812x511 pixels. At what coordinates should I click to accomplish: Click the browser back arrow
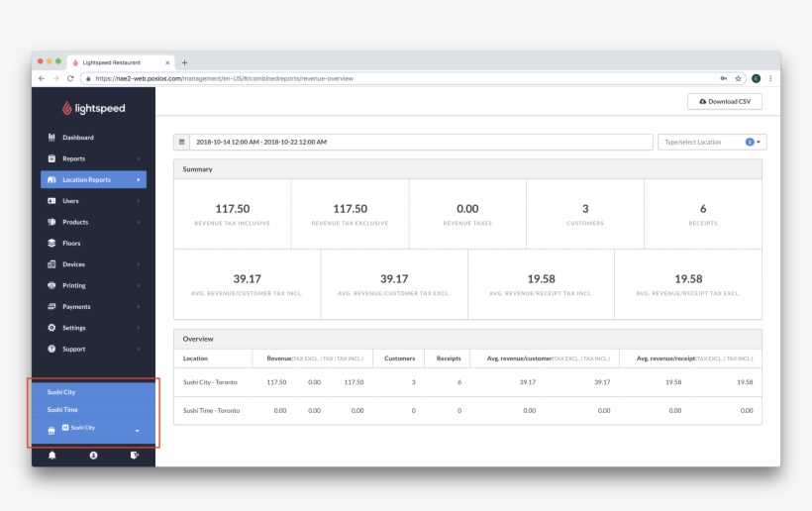coord(42,78)
